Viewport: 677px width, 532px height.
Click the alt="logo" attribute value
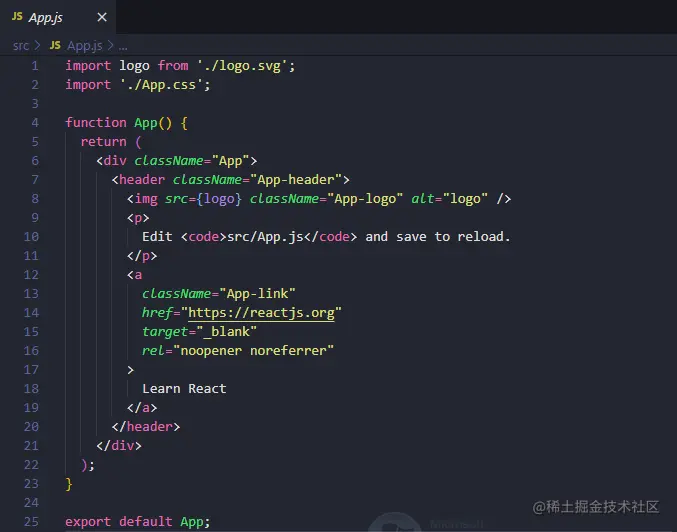(x=465, y=199)
